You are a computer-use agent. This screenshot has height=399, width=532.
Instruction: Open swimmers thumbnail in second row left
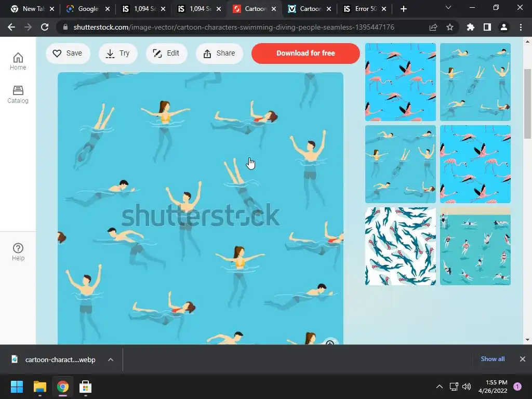[401, 164]
